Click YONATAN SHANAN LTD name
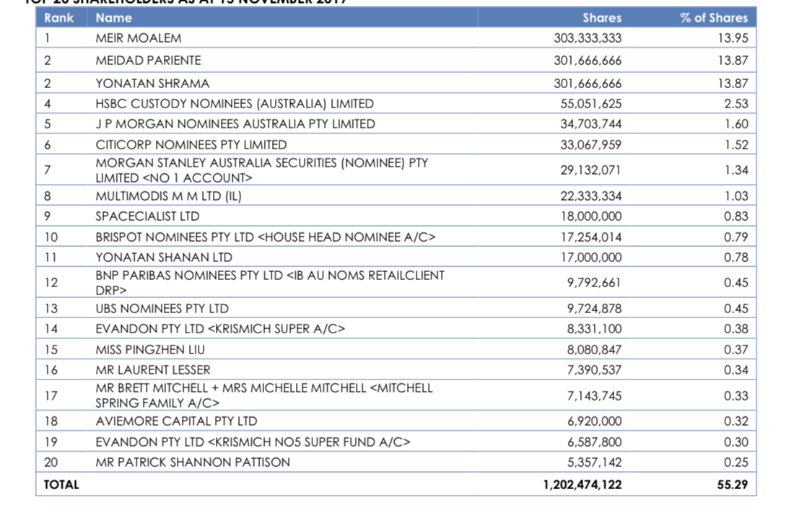Viewport: 812px width, 513px height. 164,258
